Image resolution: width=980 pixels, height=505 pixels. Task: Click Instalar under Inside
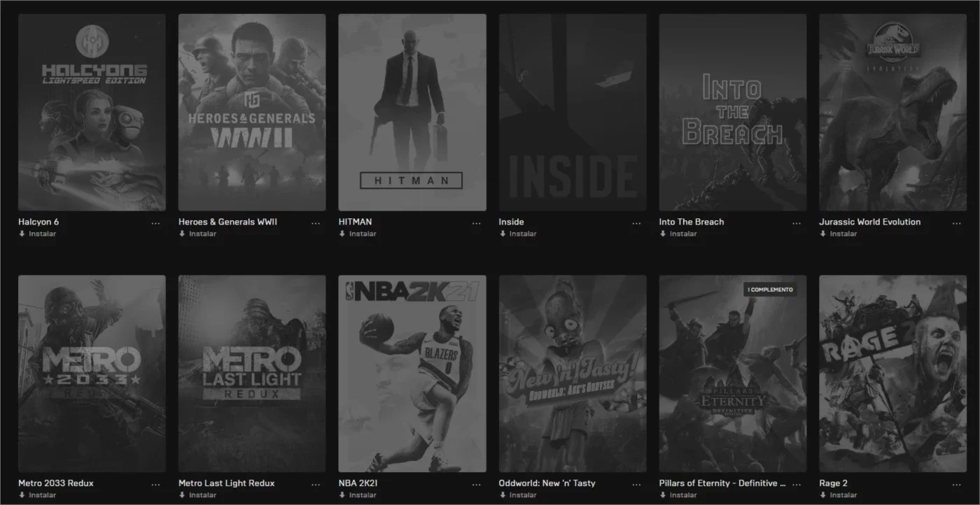pyautogui.click(x=518, y=234)
